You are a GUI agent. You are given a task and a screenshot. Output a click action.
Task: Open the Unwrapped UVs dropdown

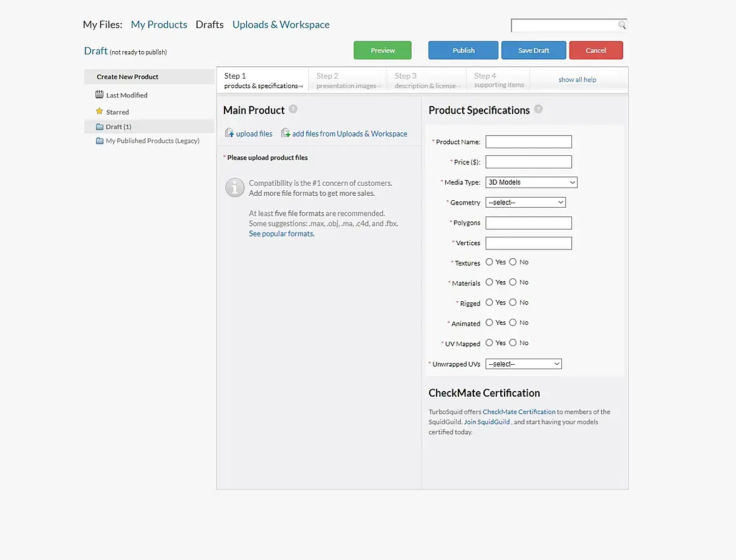pos(523,364)
